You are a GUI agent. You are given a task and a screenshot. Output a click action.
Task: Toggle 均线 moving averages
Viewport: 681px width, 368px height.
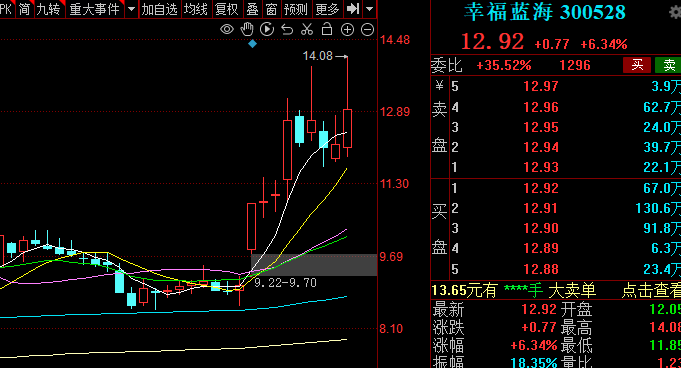pyautogui.click(x=195, y=9)
